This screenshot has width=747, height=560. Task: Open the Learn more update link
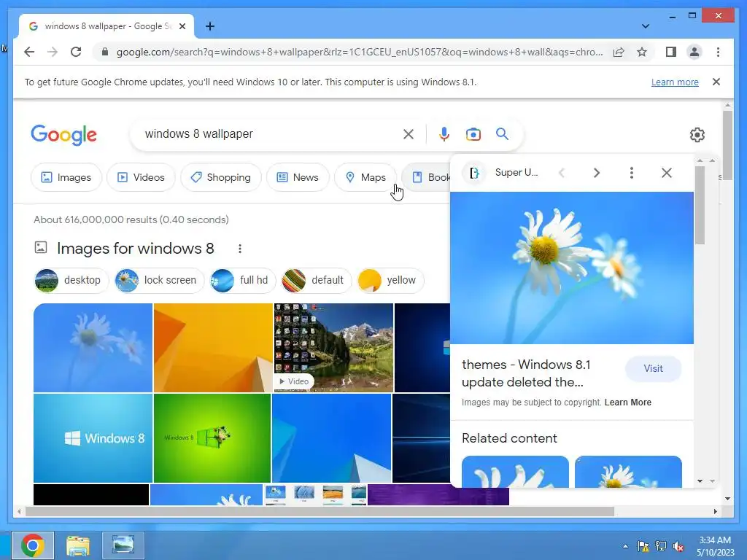click(x=675, y=82)
